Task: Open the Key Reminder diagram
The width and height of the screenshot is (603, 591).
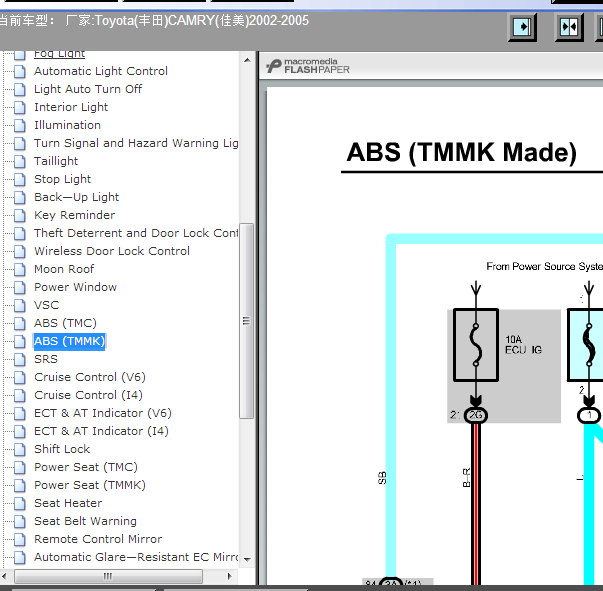Action: pyautogui.click(x=74, y=215)
